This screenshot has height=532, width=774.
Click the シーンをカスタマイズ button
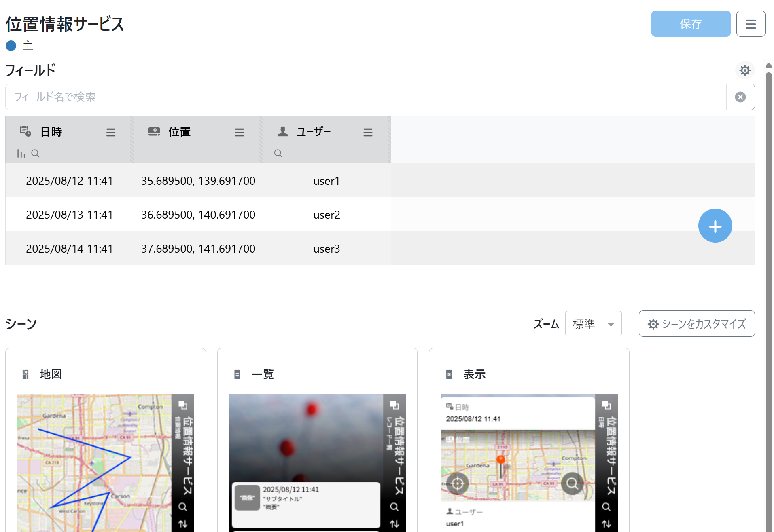(x=696, y=324)
